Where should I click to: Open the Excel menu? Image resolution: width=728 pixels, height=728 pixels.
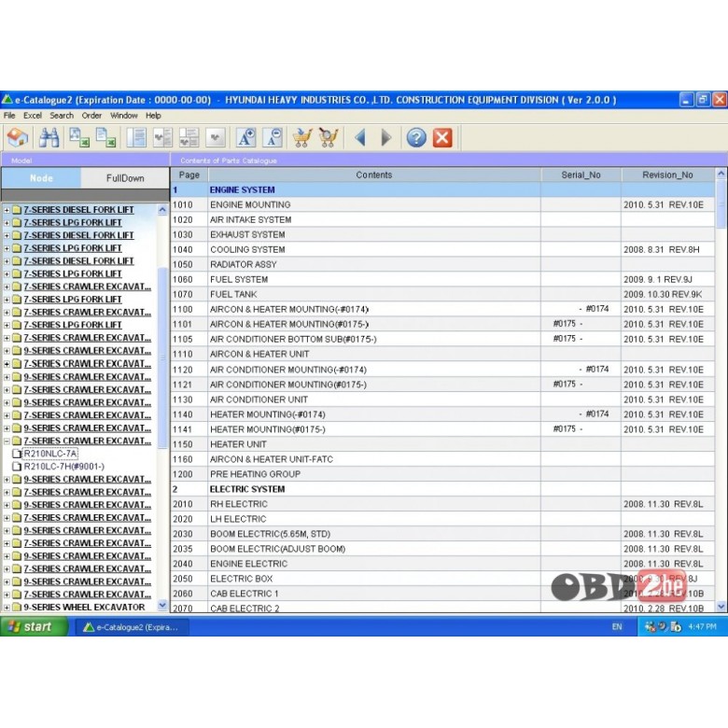(x=33, y=115)
